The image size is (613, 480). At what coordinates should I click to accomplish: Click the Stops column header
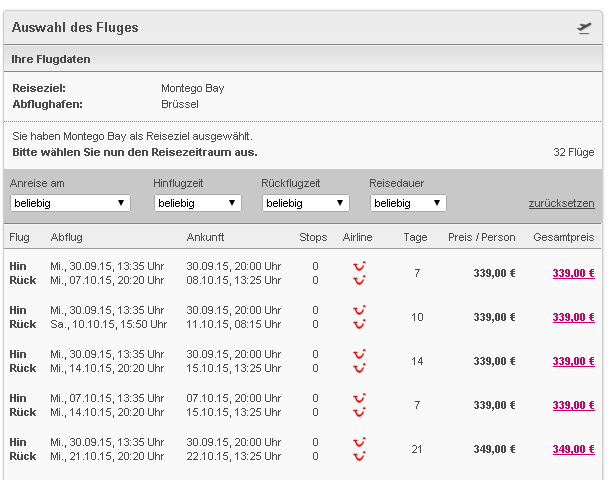point(313,237)
